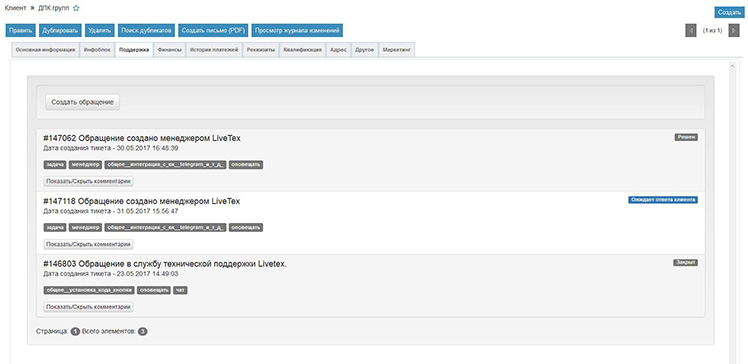Screen dimensions: 748x364
Task: Show or hide comments for ticket #147118
Action: pyautogui.click(x=88, y=244)
